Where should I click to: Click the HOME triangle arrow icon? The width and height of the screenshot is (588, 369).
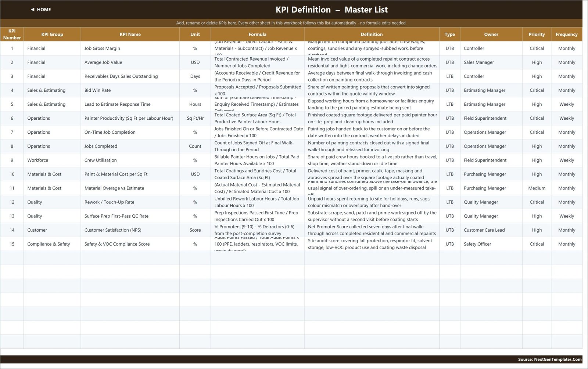tap(33, 10)
